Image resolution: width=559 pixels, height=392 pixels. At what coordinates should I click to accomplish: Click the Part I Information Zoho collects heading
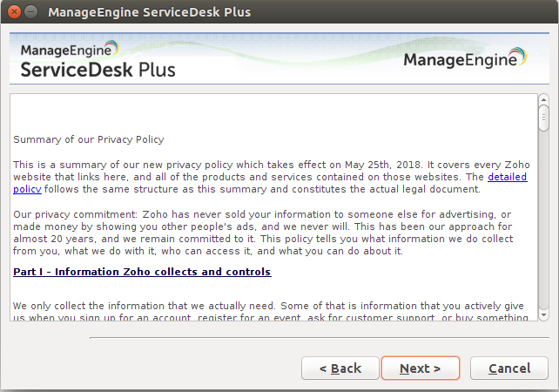[x=142, y=272]
